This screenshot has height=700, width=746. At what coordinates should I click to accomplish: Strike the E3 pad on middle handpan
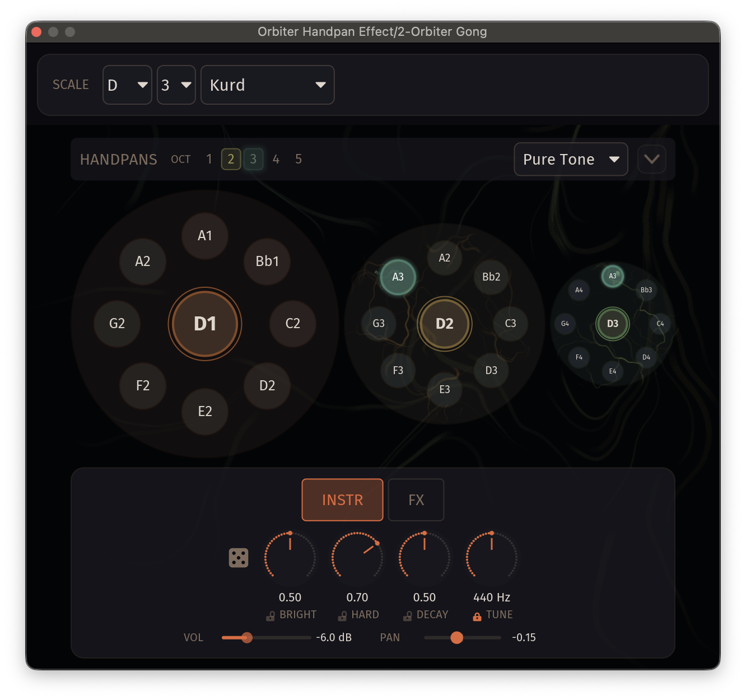445,389
